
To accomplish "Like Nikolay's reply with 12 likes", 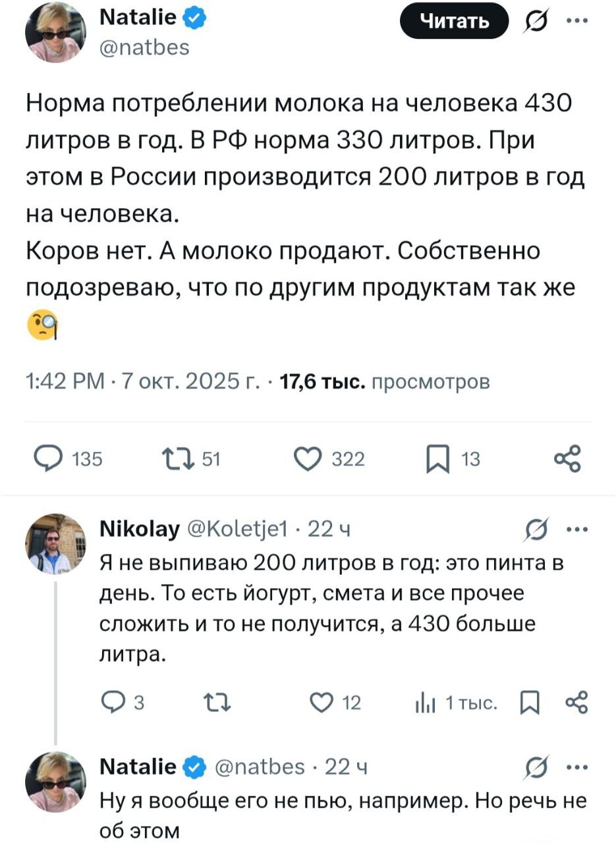I will (335, 703).
